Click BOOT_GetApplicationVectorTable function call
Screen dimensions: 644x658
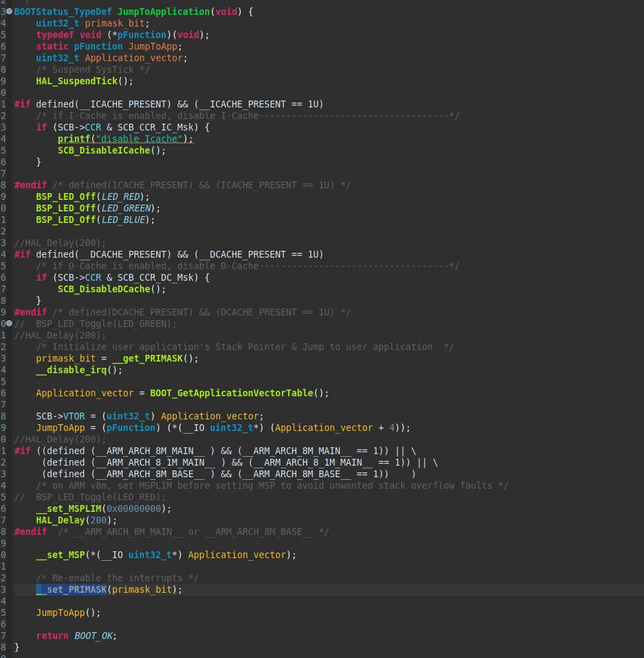click(232, 393)
